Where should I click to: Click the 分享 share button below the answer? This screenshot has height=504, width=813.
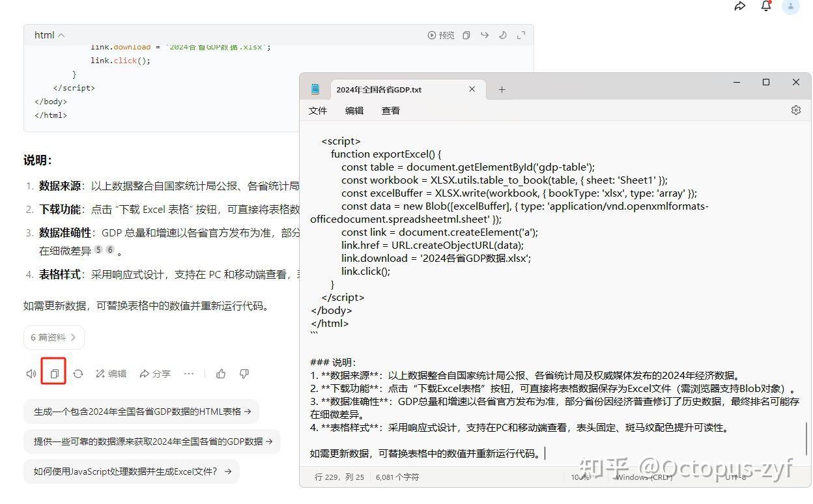(155, 374)
